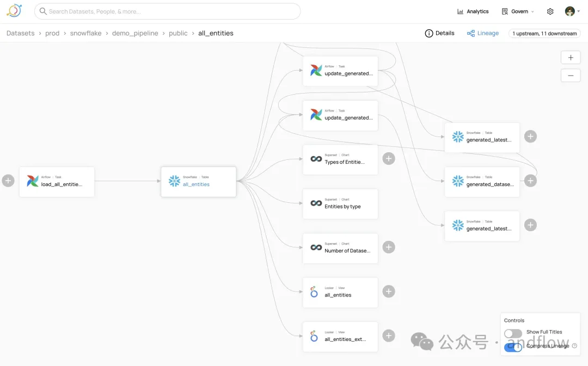Click the Airflow icon on load_all_entities node

33,181
